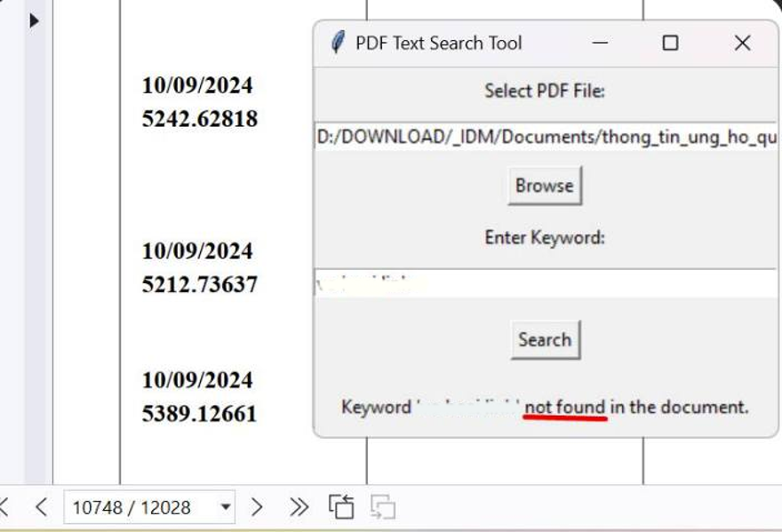This screenshot has height=532, width=782.
Task: Click the Search button
Action: click(x=545, y=339)
